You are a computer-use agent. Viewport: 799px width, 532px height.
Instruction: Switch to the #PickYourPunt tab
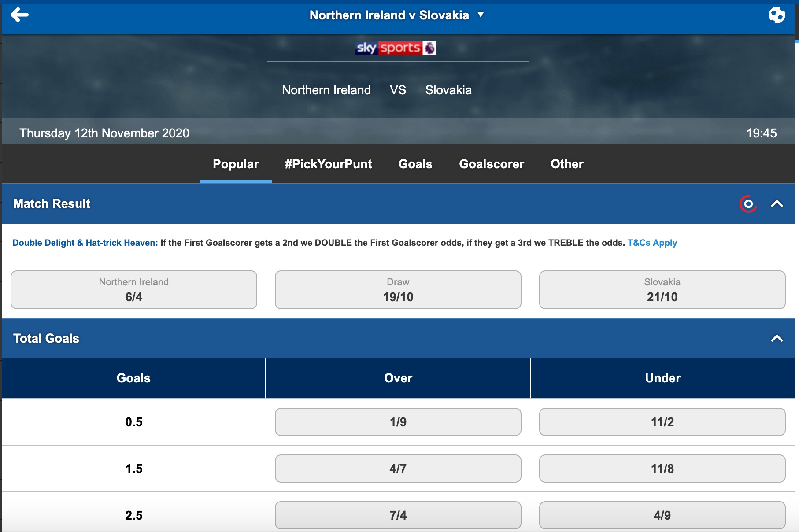(328, 164)
